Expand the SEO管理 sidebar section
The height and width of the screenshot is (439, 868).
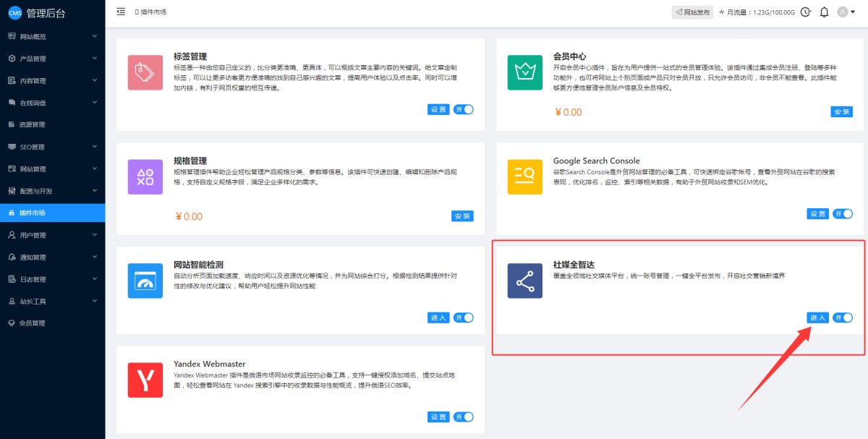coord(52,147)
